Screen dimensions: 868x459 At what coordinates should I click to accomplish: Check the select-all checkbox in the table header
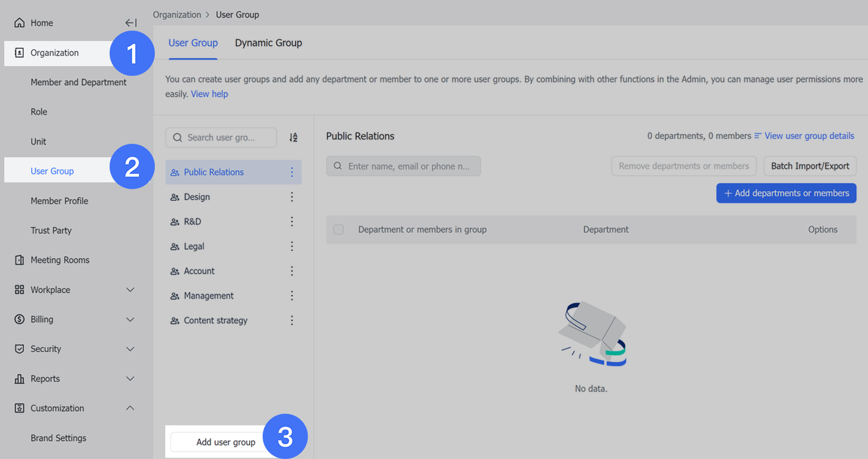coord(339,229)
